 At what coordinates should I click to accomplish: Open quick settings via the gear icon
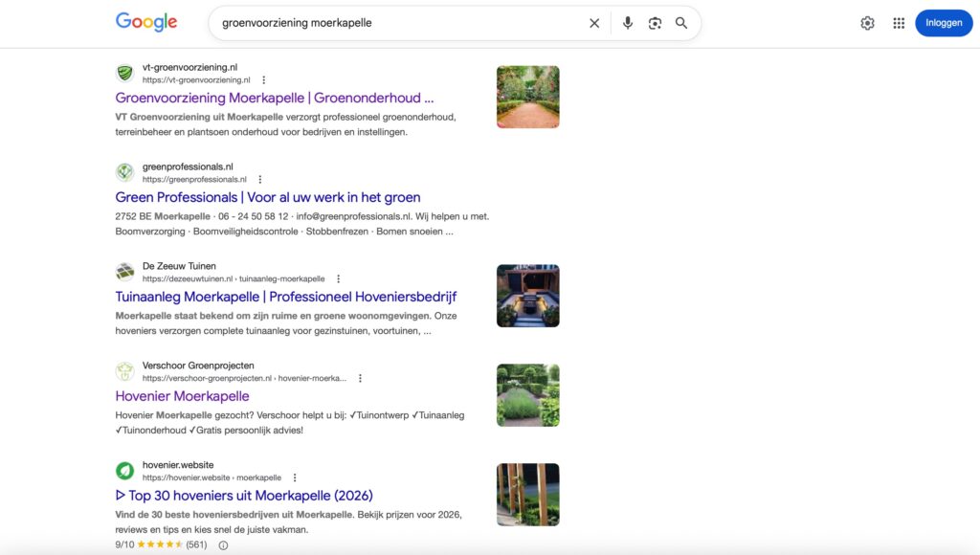(x=867, y=22)
